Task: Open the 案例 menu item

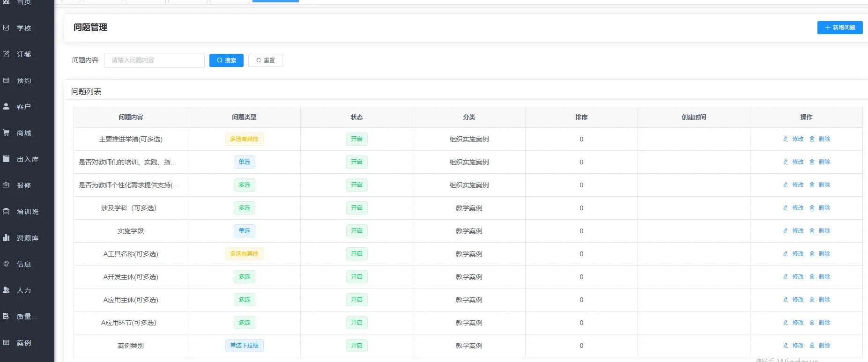Action: click(23, 343)
